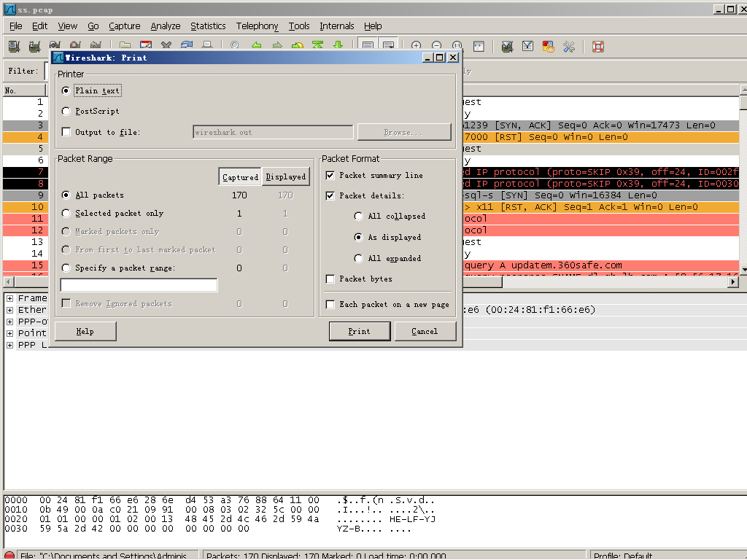Click the go to packet number icon
Image resolution: width=747 pixels, height=560 pixels.
[x=298, y=46]
